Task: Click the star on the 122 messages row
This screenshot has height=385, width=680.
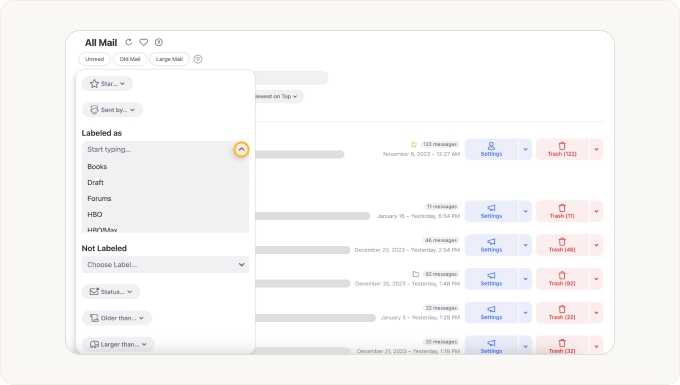Action: pyautogui.click(x=414, y=144)
